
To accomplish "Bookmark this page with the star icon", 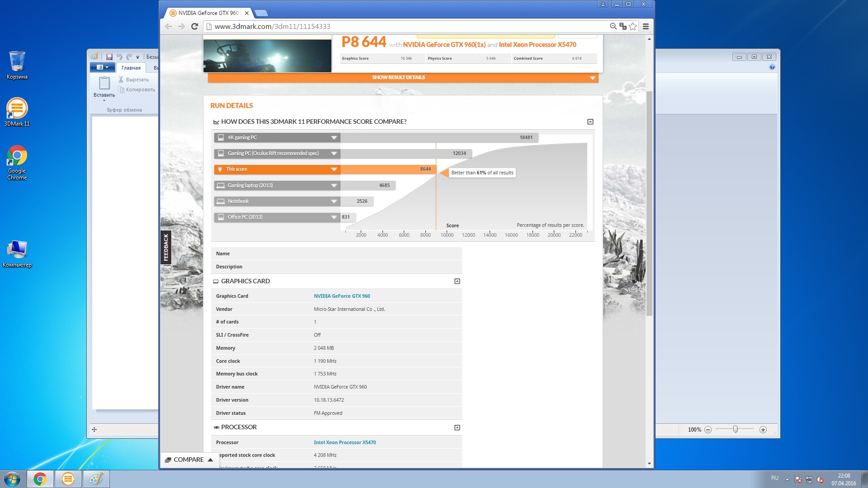I will [633, 26].
